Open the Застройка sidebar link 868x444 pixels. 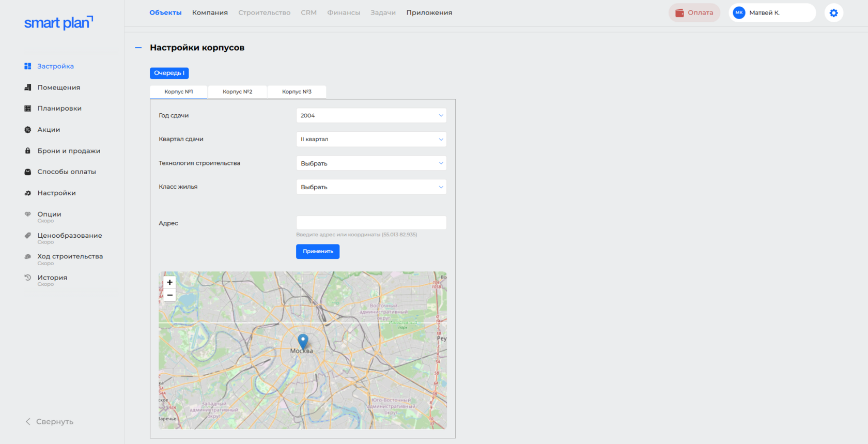(55, 66)
